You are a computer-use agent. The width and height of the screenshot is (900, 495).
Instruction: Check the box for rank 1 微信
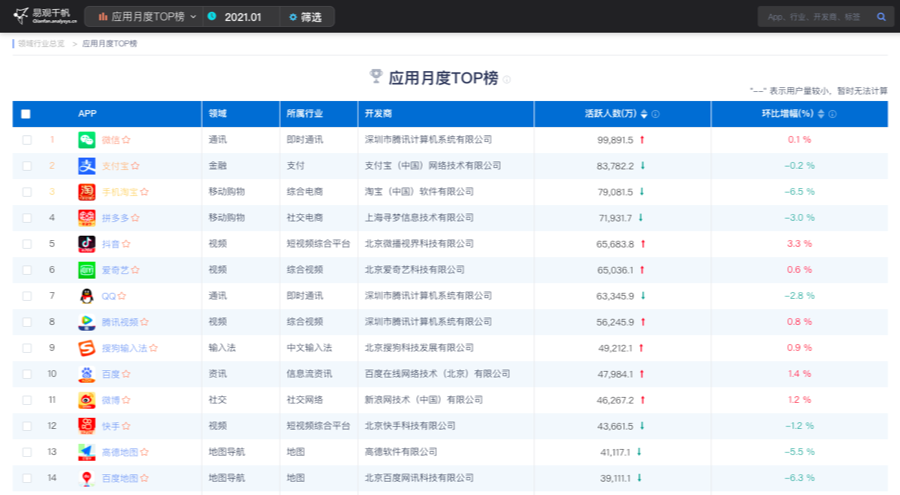coord(27,140)
